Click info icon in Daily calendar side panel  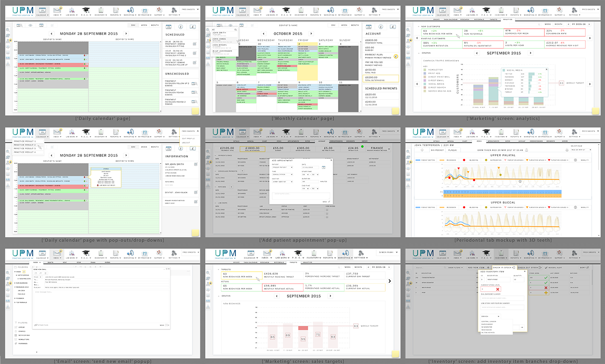click(181, 26)
